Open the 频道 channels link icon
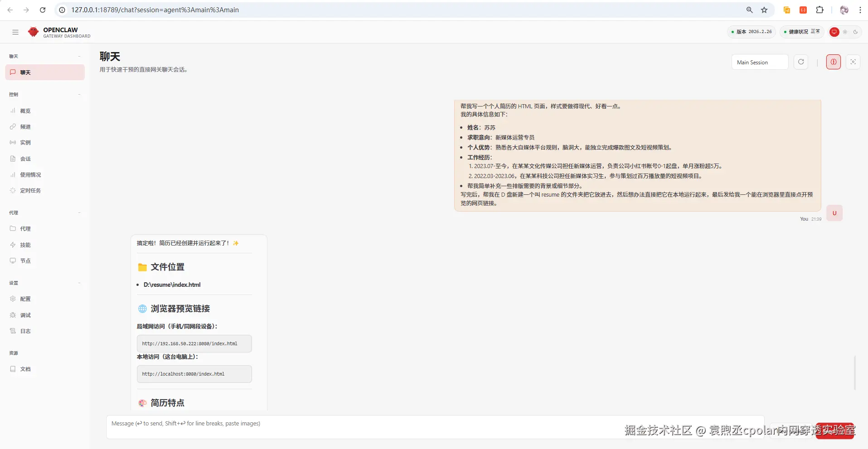The image size is (868, 449). point(13,126)
